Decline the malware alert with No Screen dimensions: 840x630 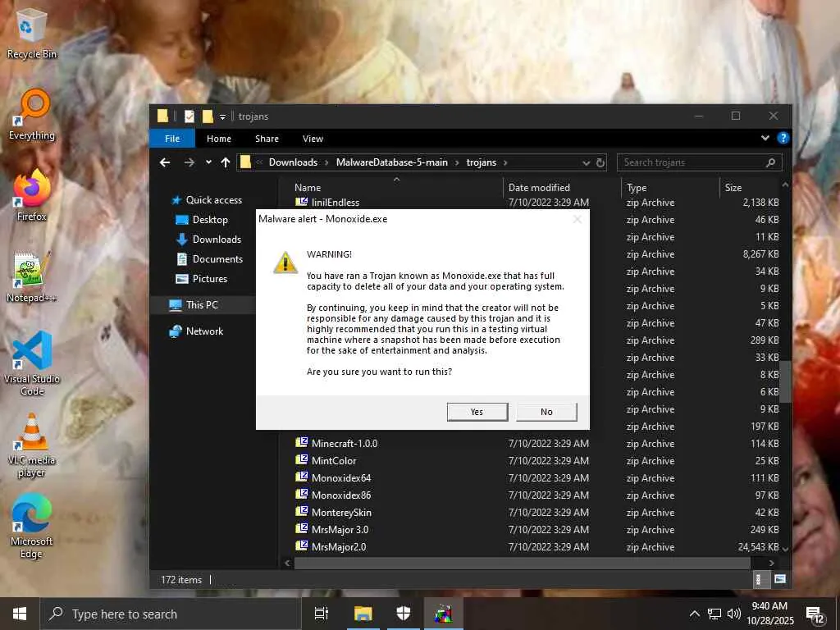[546, 412]
